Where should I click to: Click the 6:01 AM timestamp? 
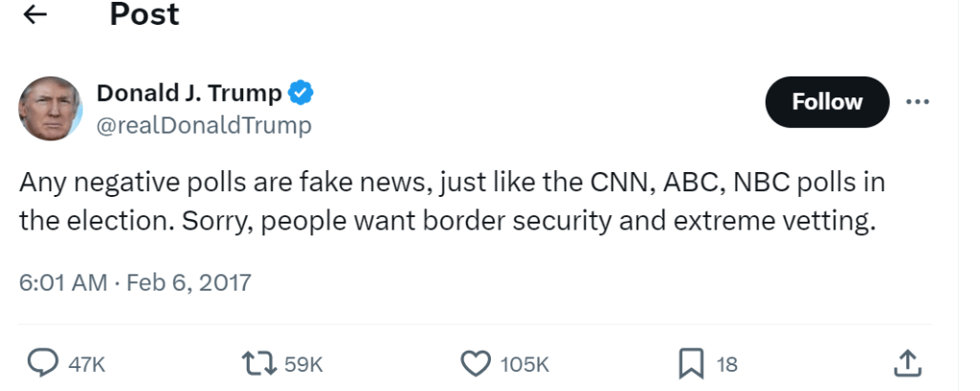point(62,283)
